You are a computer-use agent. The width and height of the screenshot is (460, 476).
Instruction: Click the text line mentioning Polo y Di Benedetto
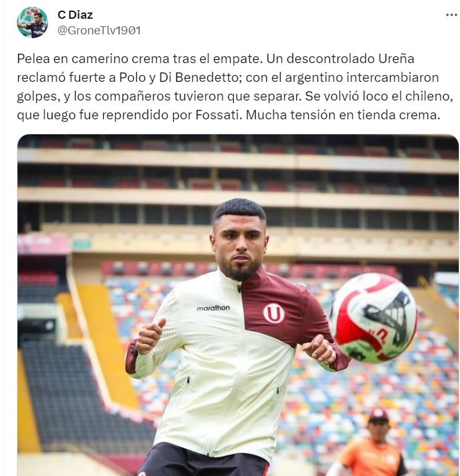click(x=228, y=77)
